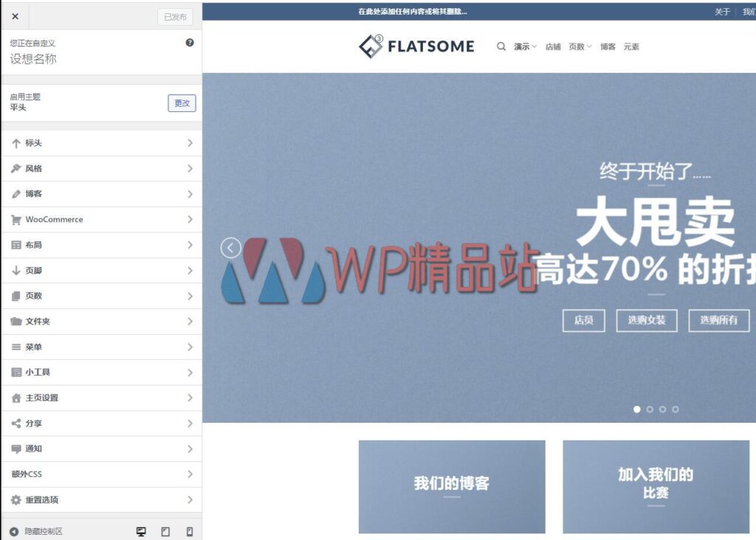The image size is (756, 540).
Task: Click the previous slide arrow
Action: pos(230,249)
